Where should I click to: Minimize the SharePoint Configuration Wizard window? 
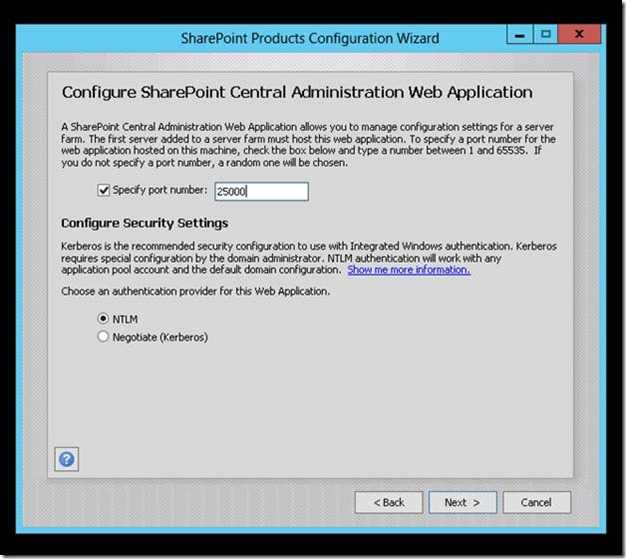(519, 35)
